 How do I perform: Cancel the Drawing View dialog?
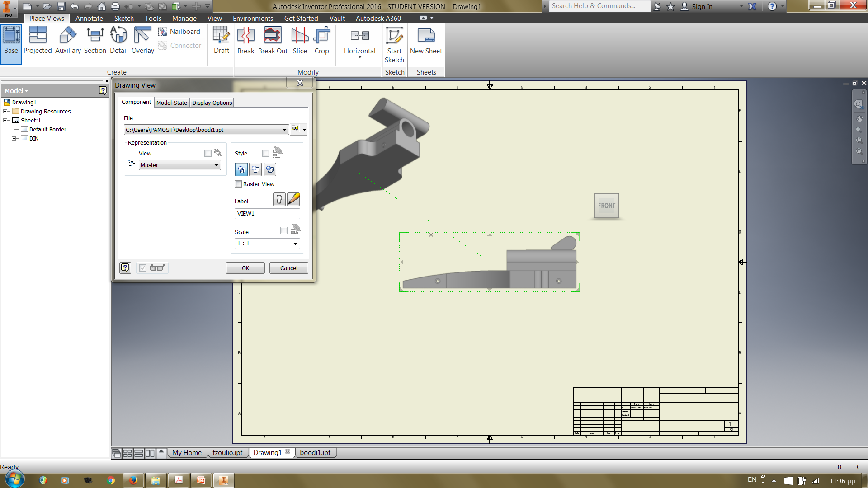289,268
